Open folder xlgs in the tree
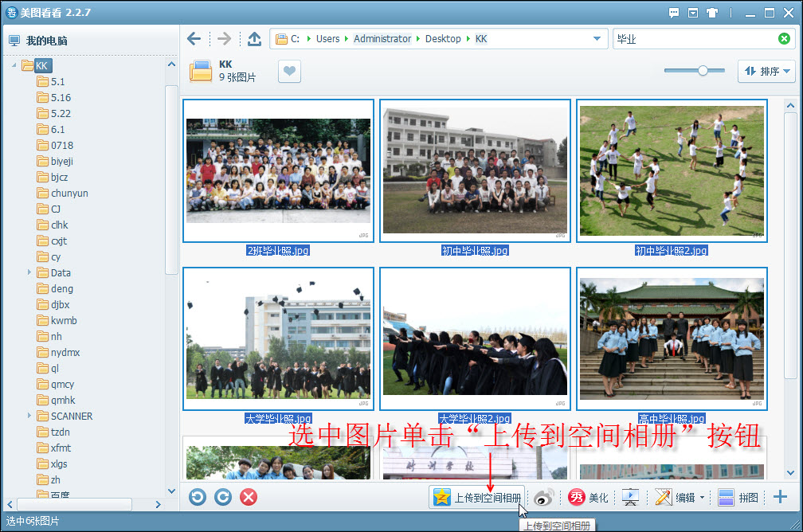803x532 pixels. click(53, 464)
